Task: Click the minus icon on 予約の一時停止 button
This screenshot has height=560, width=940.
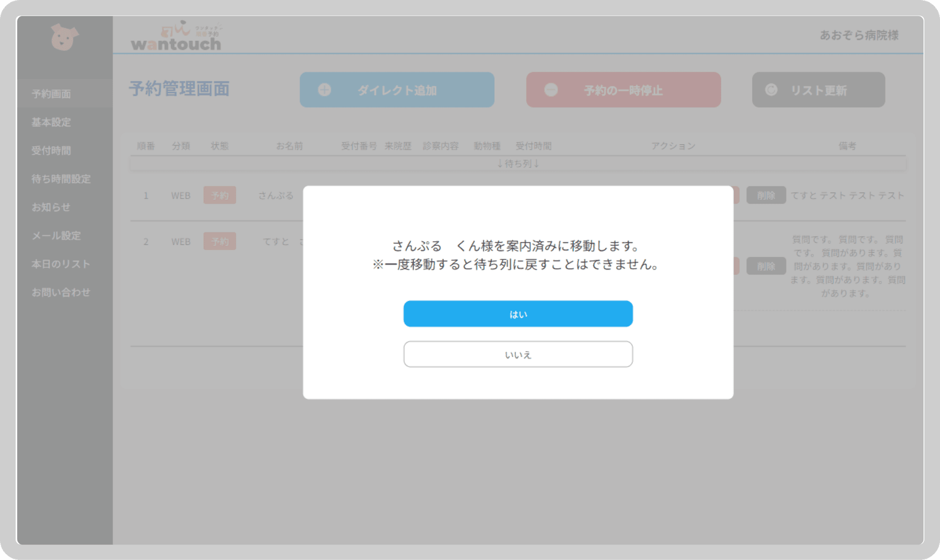Action: [x=551, y=90]
